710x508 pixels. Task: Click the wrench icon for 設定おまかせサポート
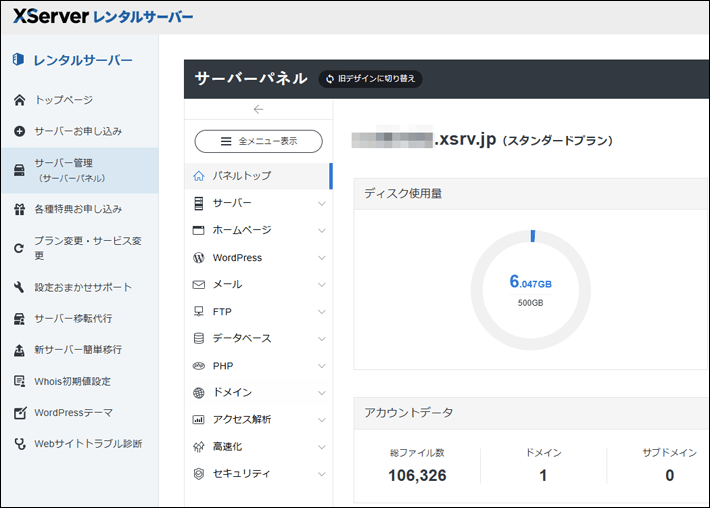pos(19,287)
